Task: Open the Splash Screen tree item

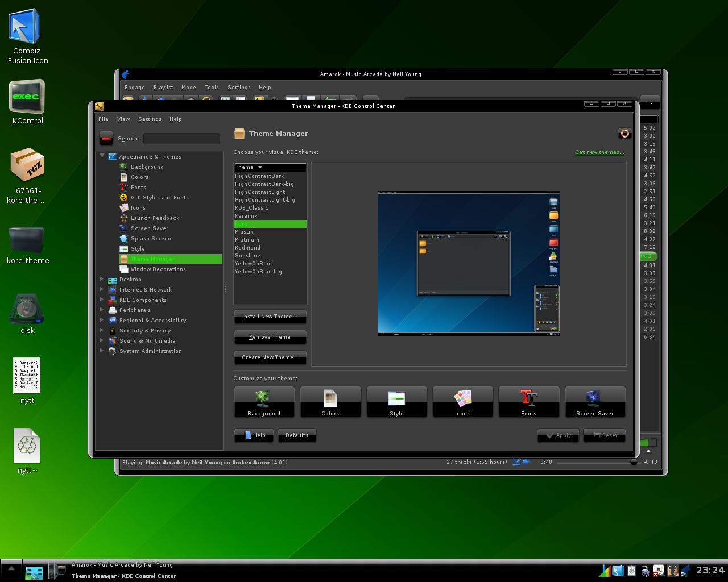Action: [151, 239]
